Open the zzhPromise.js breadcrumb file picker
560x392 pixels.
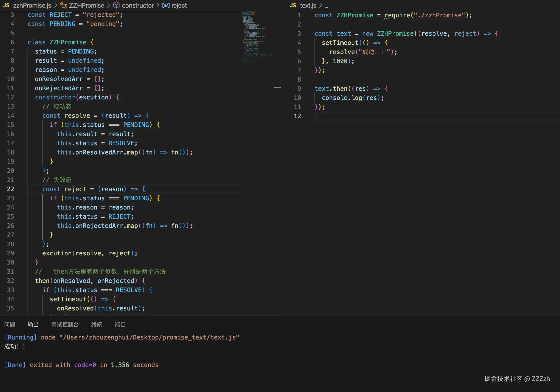(x=32, y=5)
